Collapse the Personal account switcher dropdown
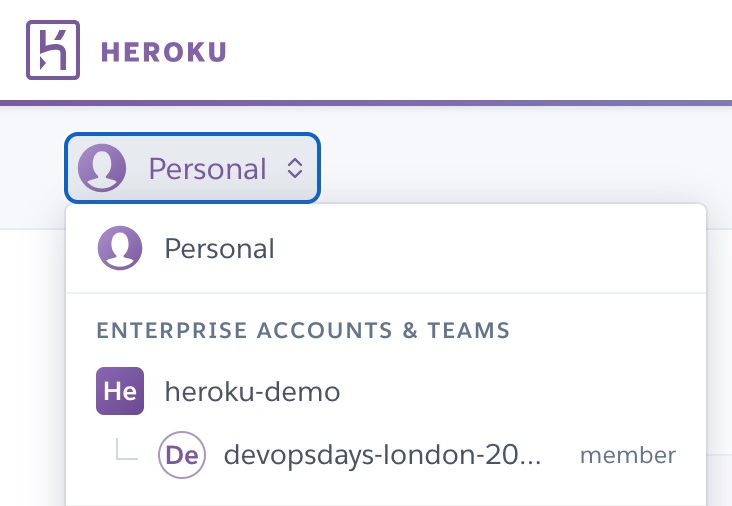This screenshot has height=506, width=732. [192, 168]
